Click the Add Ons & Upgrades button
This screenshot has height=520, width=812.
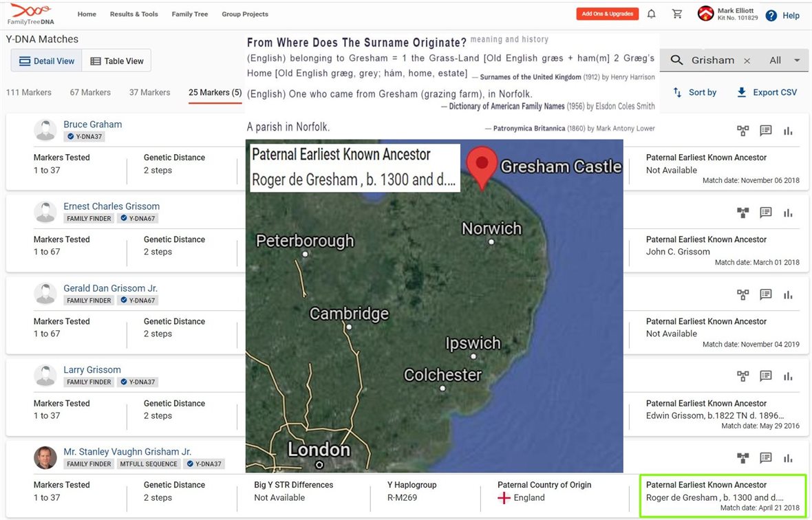click(x=607, y=14)
